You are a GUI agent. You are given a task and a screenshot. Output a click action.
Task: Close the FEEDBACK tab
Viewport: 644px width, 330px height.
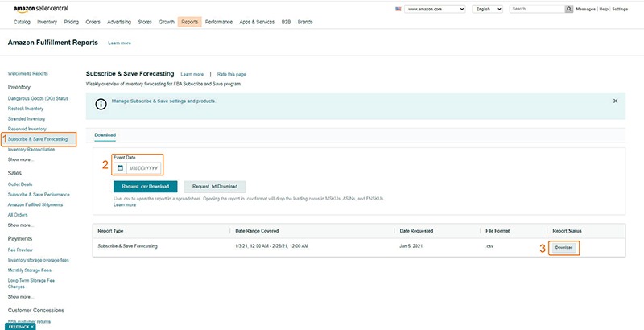(32, 327)
